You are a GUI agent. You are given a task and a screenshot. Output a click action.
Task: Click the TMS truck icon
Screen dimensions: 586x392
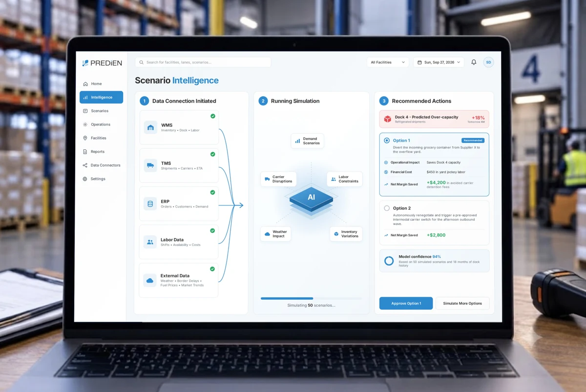pyautogui.click(x=150, y=165)
